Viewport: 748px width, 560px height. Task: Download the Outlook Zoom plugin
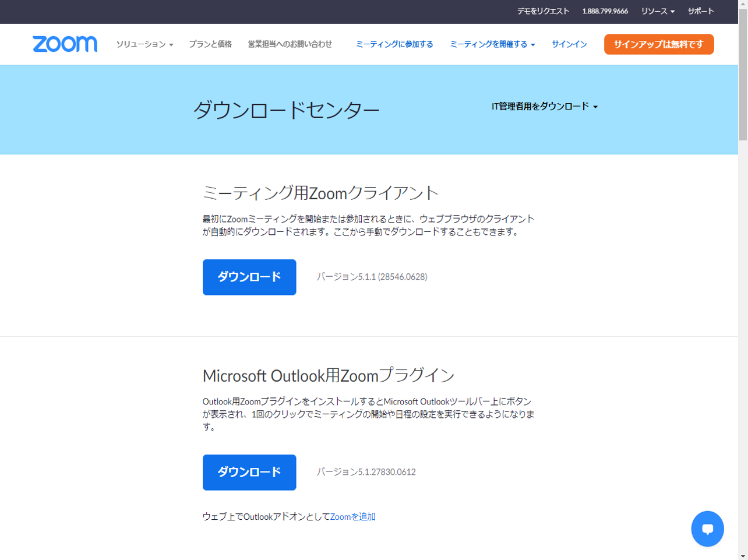point(249,473)
